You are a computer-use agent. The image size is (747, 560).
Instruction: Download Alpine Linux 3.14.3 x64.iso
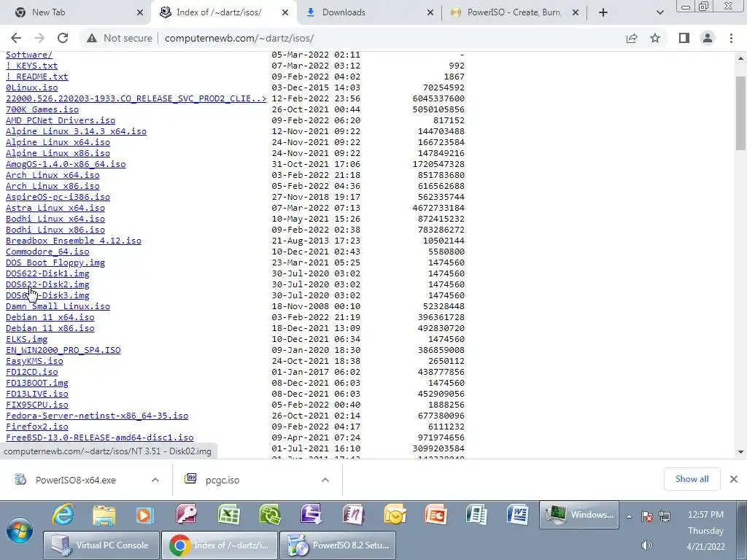pos(76,131)
